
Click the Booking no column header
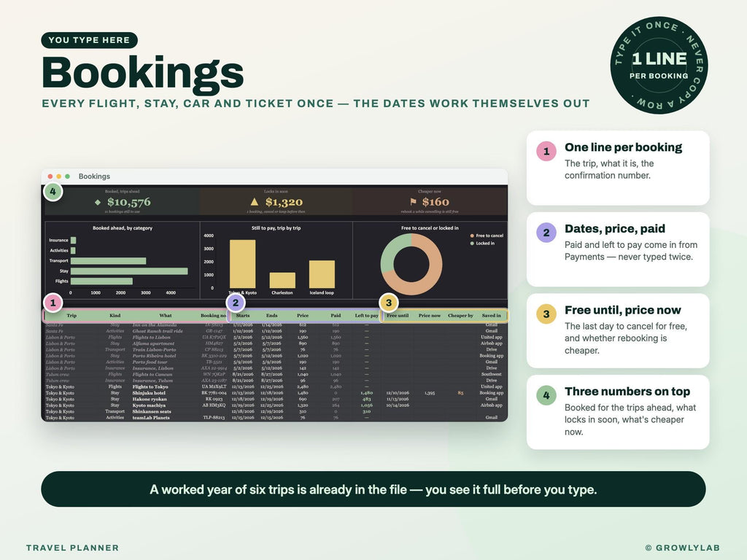pos(214,316)
